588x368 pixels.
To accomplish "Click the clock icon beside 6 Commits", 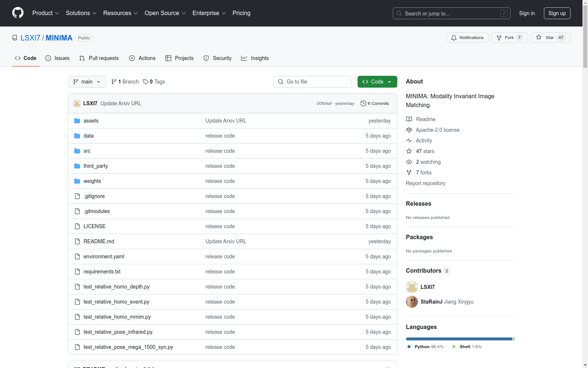I will coord(363,103).
